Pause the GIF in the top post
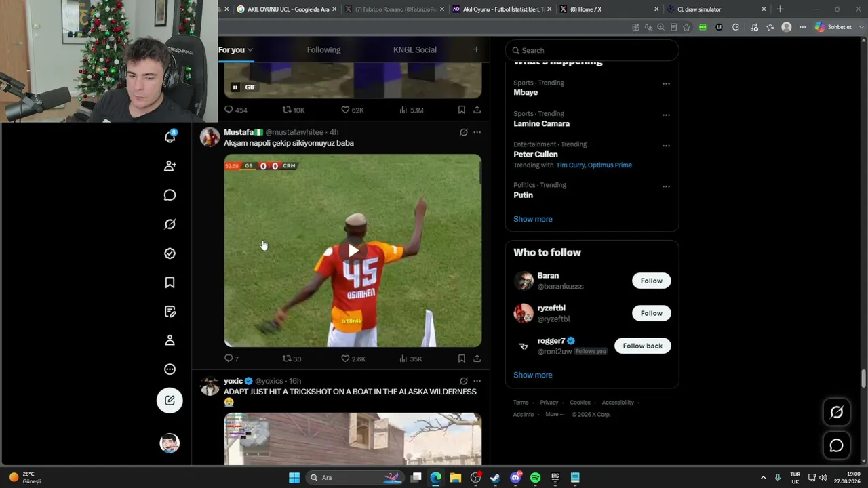 pyautogui.click(x=235, y=87)
